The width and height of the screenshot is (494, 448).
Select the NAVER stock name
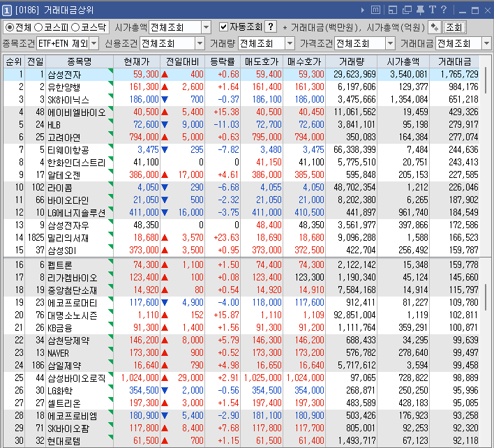tap(58, 353)
